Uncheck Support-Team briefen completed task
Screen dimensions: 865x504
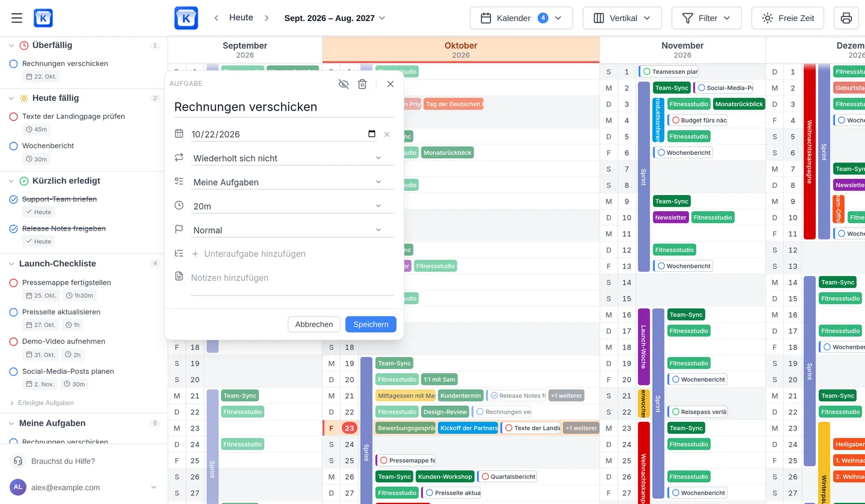click(14, 199)
